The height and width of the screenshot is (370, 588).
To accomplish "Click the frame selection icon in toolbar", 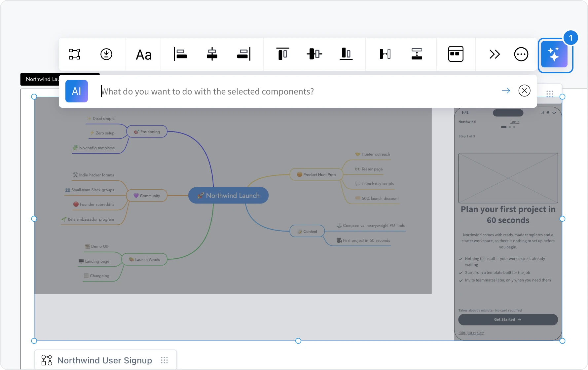I will point(75,54).
